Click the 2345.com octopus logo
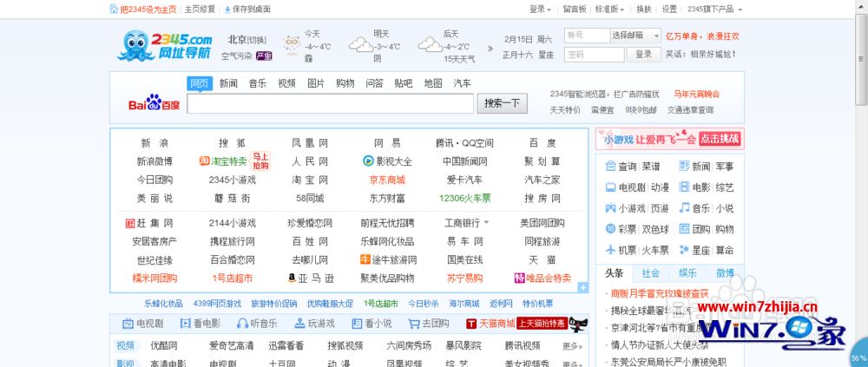Screen dimensions: 868x367 [x=166, y=45]
